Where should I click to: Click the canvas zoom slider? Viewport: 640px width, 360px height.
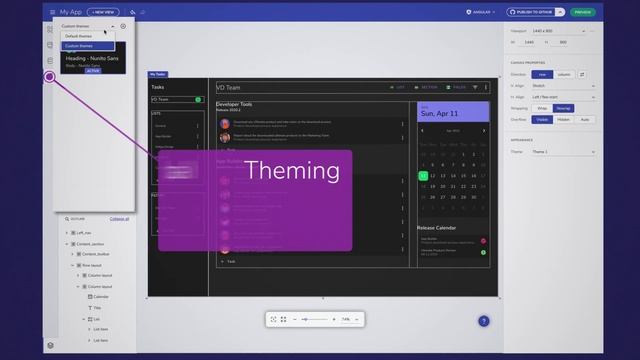tap(315, 319)
